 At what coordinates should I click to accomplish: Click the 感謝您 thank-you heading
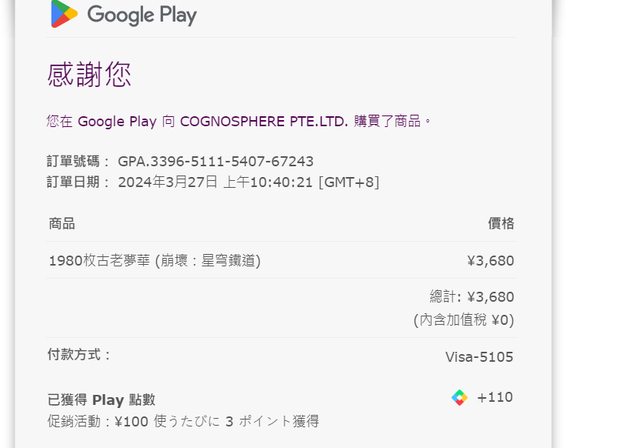[89, 75]
